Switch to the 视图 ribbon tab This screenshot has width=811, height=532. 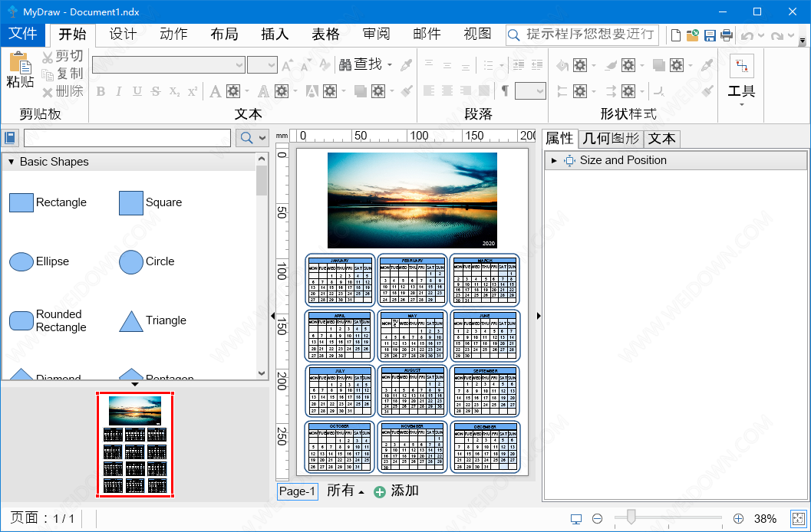[x=477, y=34]
